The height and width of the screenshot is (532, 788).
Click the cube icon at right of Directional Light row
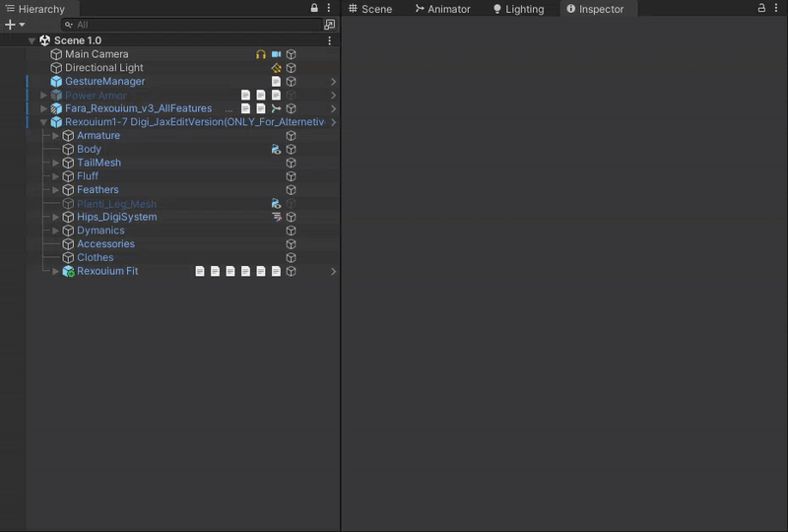tap(291, 68)
